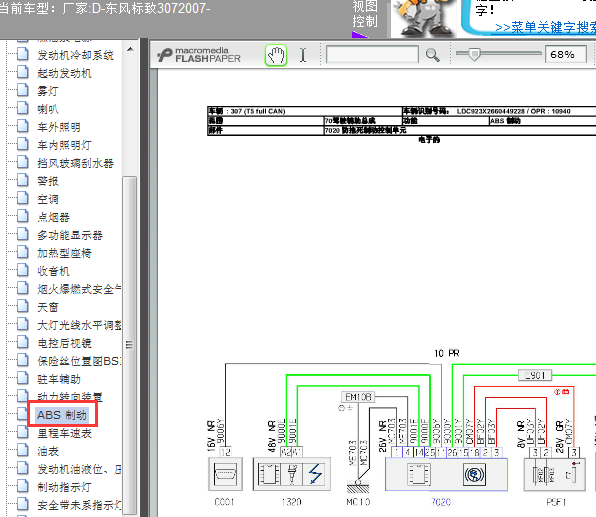Click the PSF1 fuse box symbol
This screenshot has width=596, height=517.
click(x=555, y=474)
